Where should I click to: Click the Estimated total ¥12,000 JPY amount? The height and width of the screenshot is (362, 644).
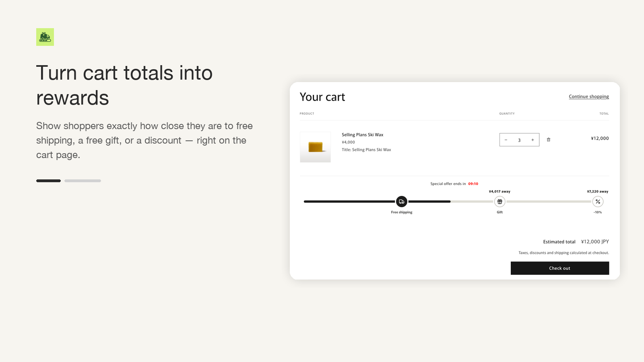(595, 242)
